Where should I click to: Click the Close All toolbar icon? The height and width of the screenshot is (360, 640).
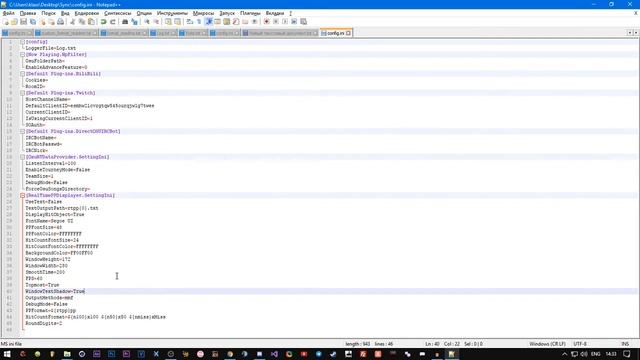51,22
